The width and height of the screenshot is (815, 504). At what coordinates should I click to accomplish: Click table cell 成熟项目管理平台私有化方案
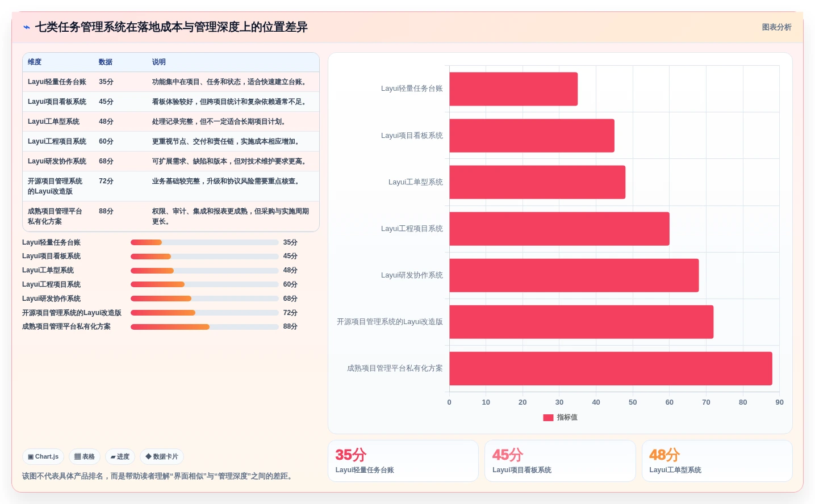click(x=56, y=216)
